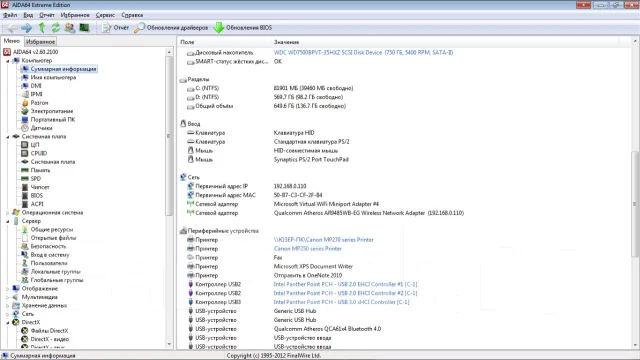Select Разгон tree item

39,103
